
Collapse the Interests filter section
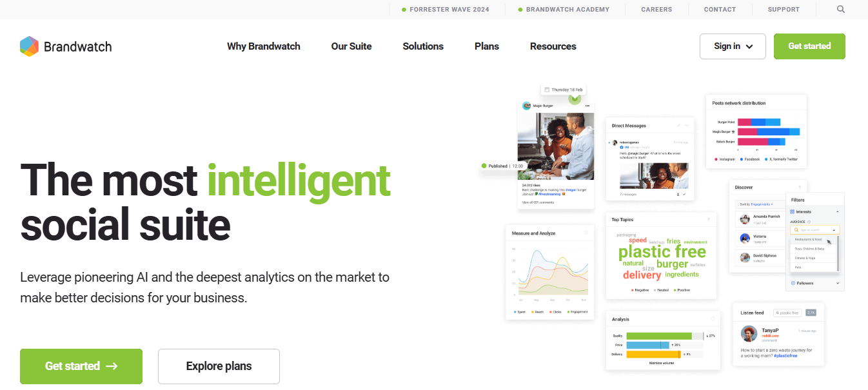(x=838, y=211)
